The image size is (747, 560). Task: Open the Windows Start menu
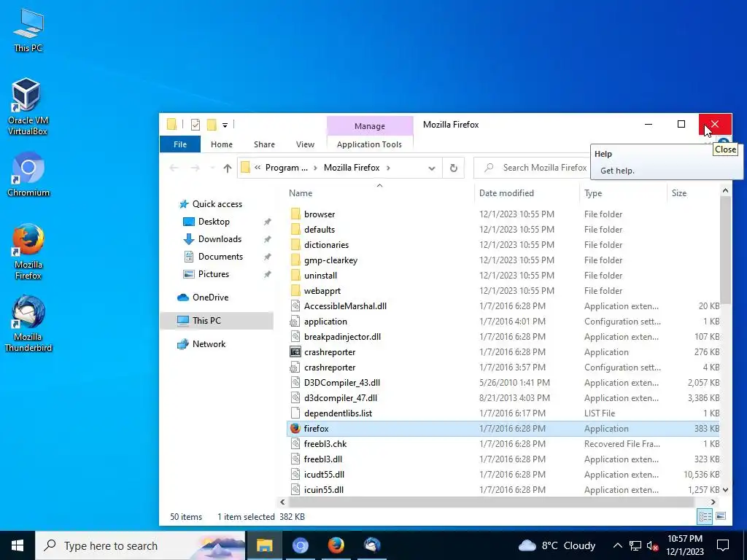coord(18,545)
